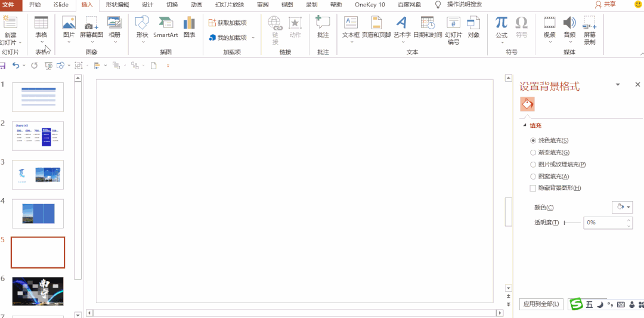Click the Save icon in quick access toolbar
The image size is (644, 318).
[x=2, y=65]
